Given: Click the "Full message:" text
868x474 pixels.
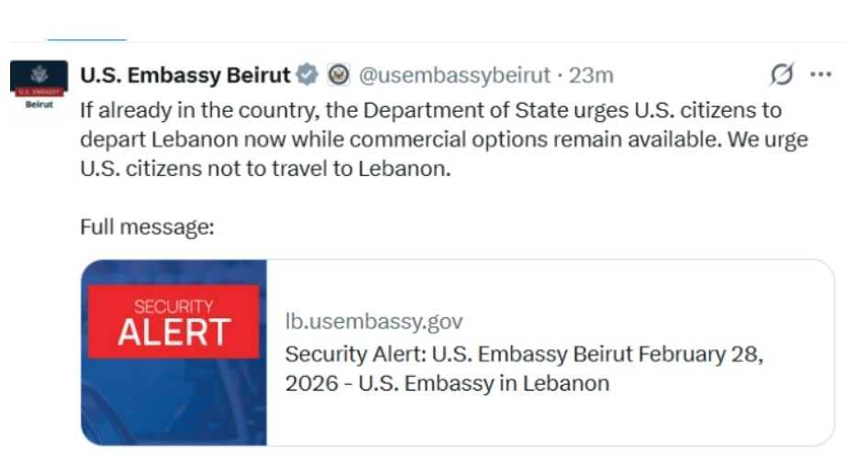Looking at the screenshot, I should pyautogui.click(x=147, y=226).
